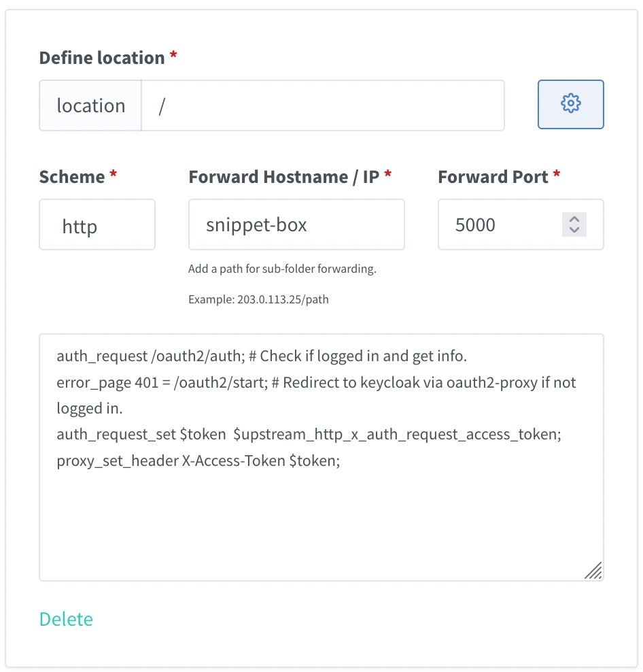Click the sub-folder forwarding help text
The height and width of the screenshot is (672, 643).
pos(282,269)
